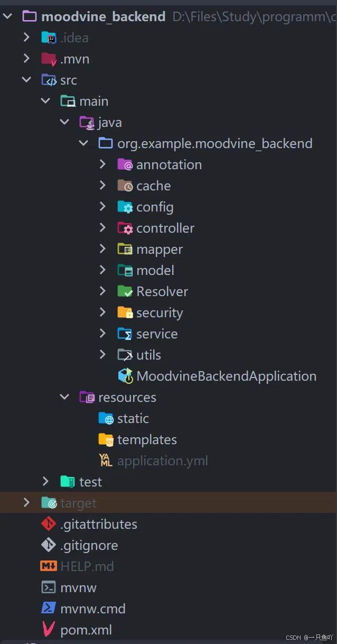Image resolution: width=337 pixels, height=644 pixels.
Task: Click the Maven icon beside pom.xml
Action: [49, 629]
